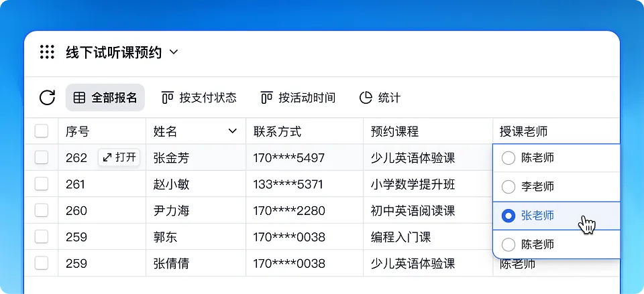
Task: Select the first 陈老师 radio option
Action: 508,158
